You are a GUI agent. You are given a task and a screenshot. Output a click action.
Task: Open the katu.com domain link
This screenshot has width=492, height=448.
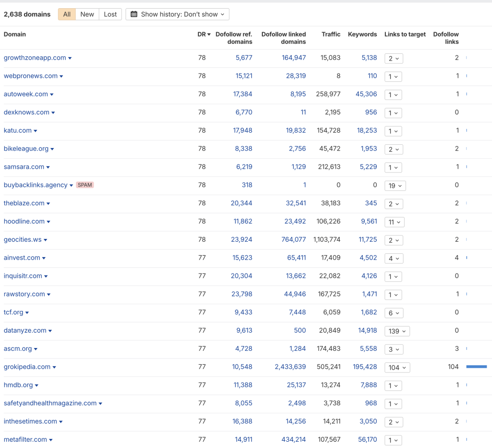pos(18,131)
